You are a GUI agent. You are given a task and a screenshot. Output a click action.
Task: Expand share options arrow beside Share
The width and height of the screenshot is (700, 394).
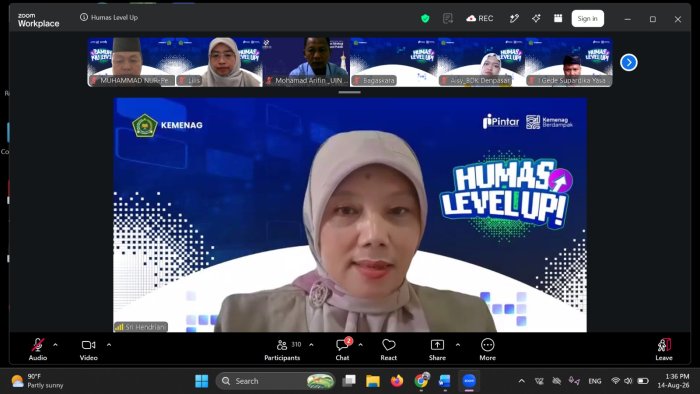point(458,344)
